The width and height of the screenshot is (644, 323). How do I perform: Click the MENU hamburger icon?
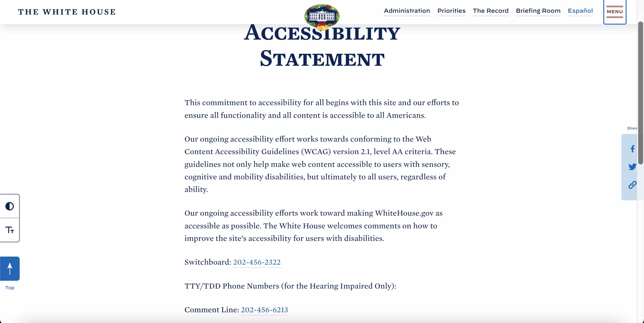(615, 12)
